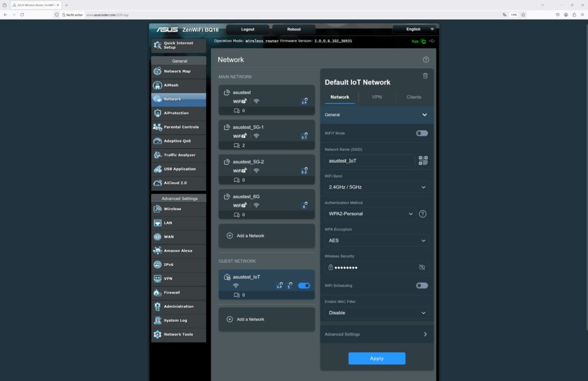Reload the page in browser
588x381 pixels.
point(22,14)
